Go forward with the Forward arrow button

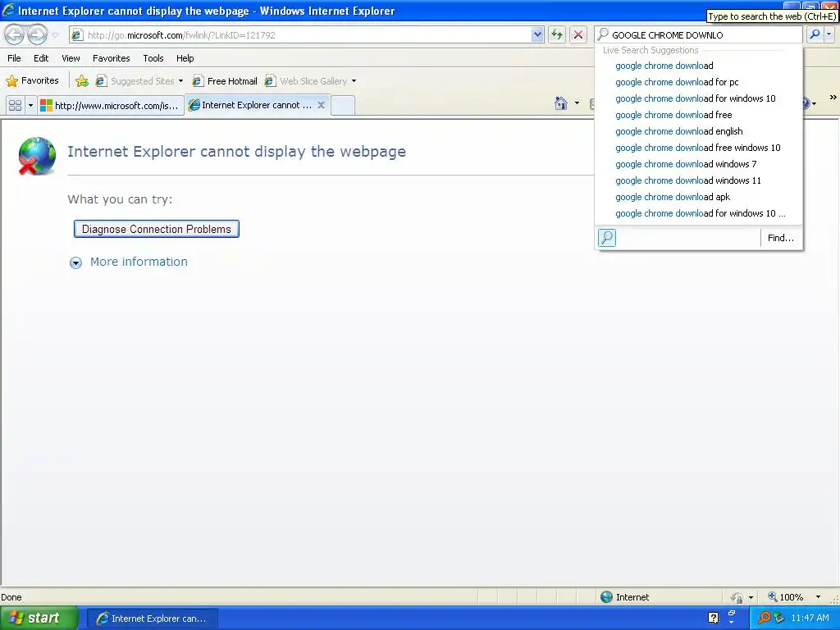click(x=37, y=34)
